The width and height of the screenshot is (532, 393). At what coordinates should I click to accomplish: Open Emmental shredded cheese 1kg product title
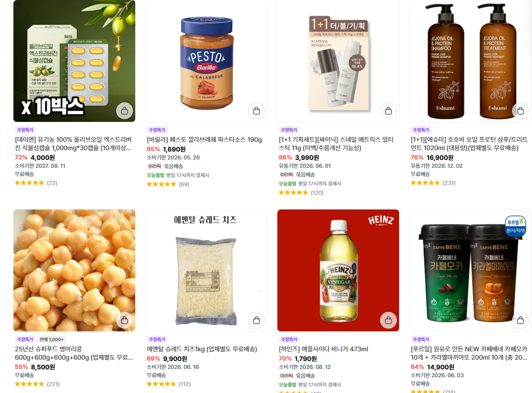(x=202, y=349)
